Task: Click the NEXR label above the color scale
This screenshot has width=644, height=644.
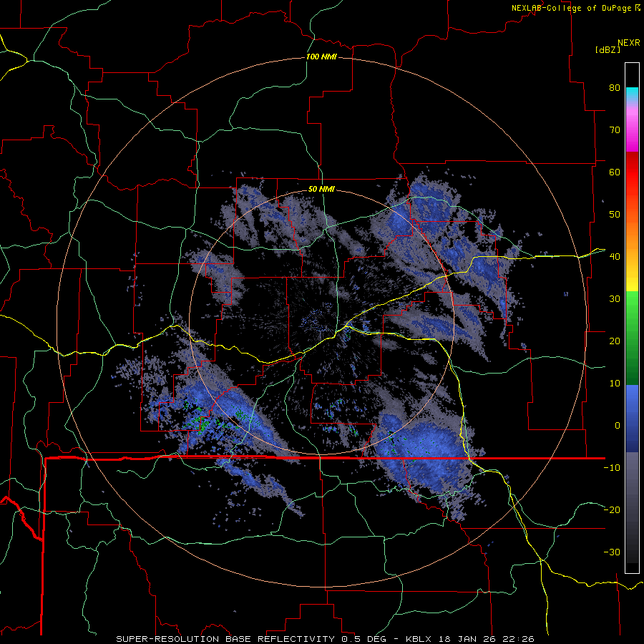Action: pos(629,43)
